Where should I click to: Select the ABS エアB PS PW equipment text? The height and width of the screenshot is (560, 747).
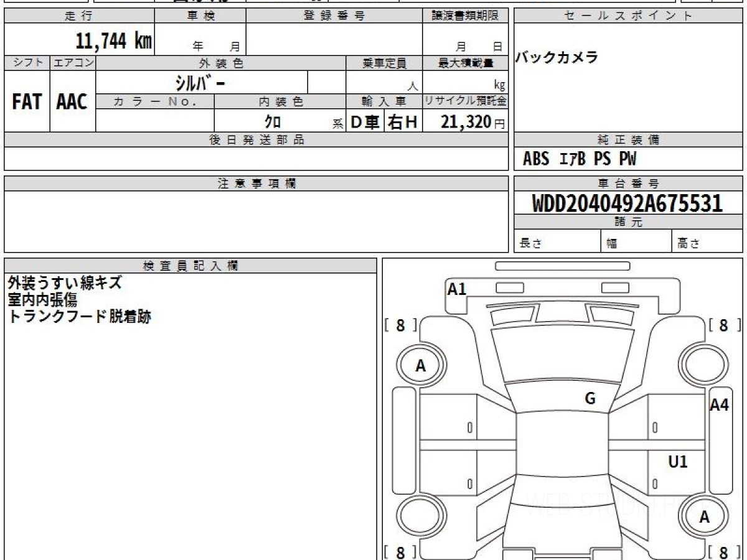pos(580,159)
